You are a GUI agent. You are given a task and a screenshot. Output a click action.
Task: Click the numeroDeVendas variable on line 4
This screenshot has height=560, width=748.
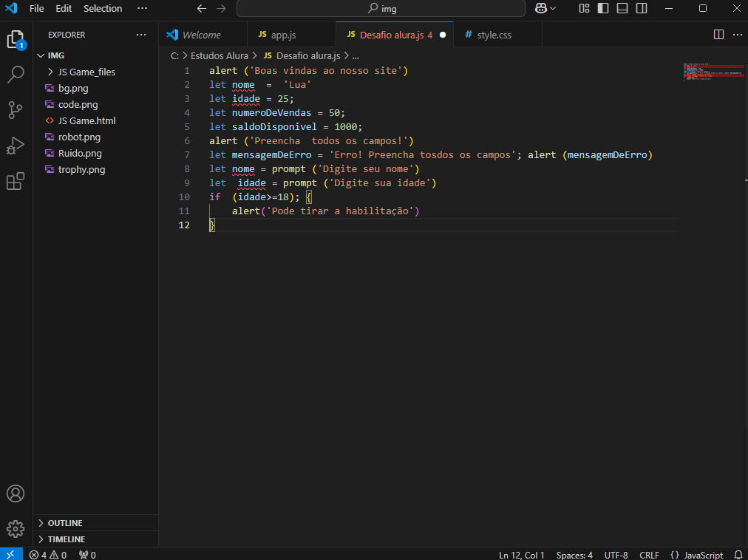(271, 112)
